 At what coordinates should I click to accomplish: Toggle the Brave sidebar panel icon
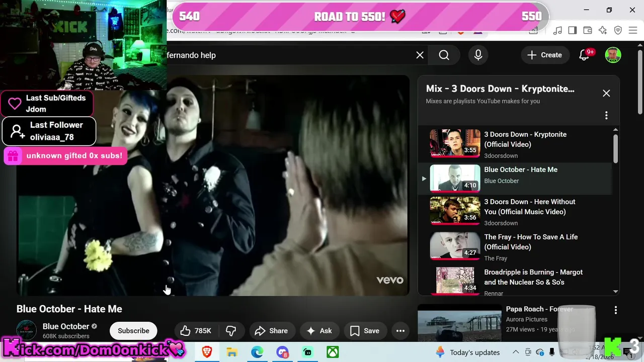(x=573, y=31)
